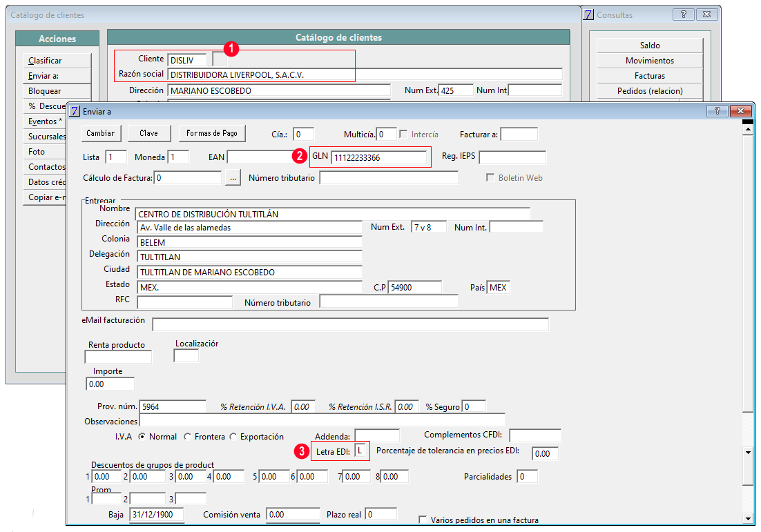The image size is (761, 532).
Task: Click Saldo in Consultas window
Action: pos(649,45)
